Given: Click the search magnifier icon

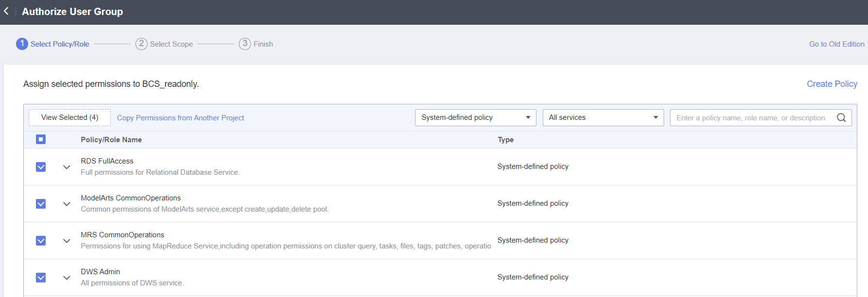Looking at the screenshot, I should [841, 117].
